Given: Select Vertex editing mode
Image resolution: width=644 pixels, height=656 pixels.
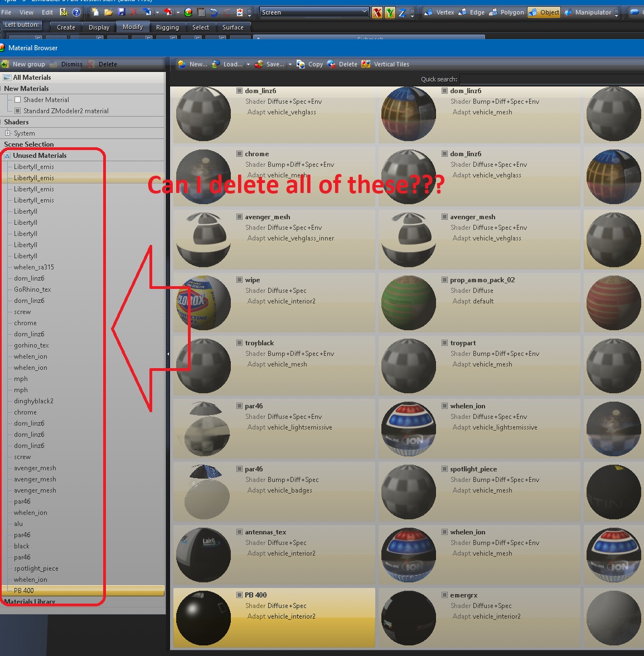Looking at the screenshot, I should coord(439,12).
